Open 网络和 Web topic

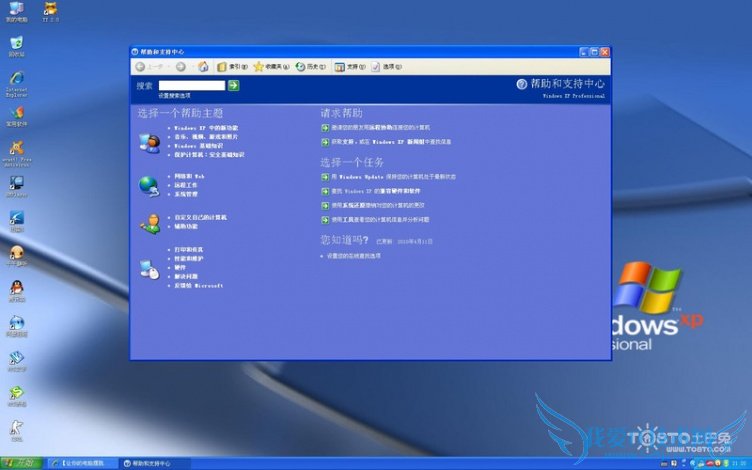coord(189,176)
